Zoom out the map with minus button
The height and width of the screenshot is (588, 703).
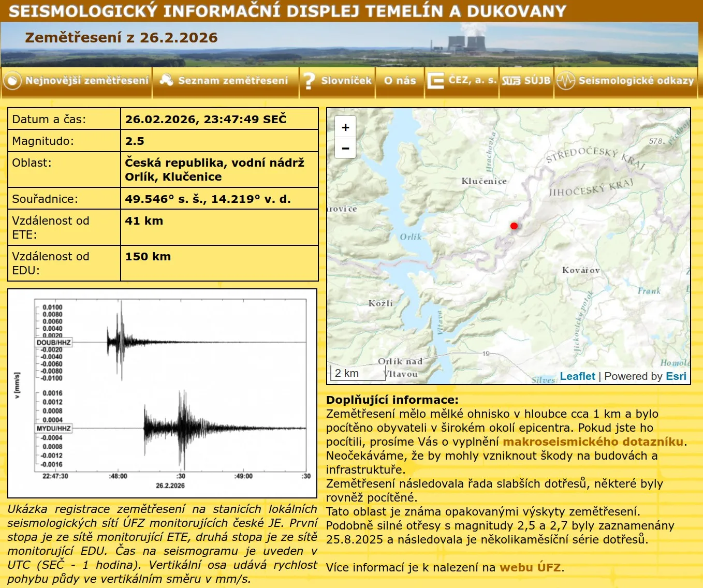coord(345,149)
